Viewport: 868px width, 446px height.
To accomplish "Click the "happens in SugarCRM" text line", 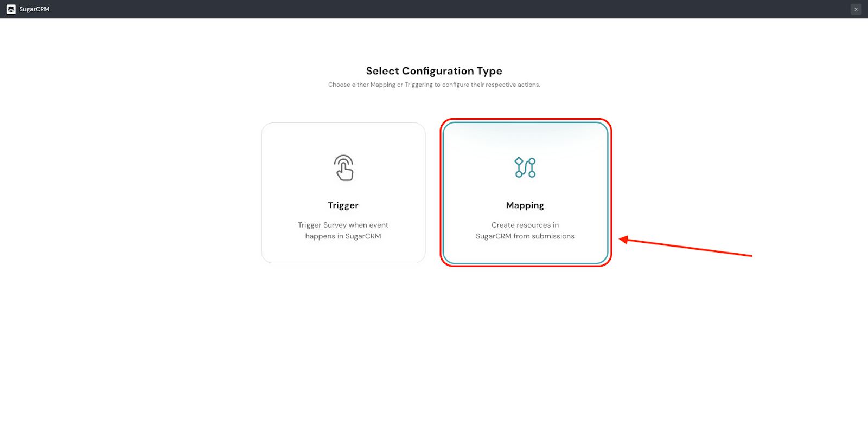I will pyautogui.click(x=343, y=236).
